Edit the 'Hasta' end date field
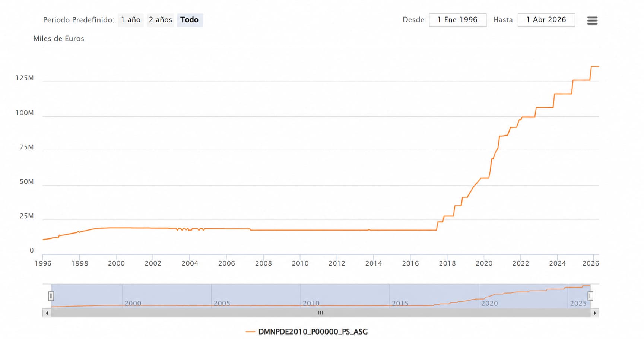Viewport: 644px width, 339px height. (546, 20)
